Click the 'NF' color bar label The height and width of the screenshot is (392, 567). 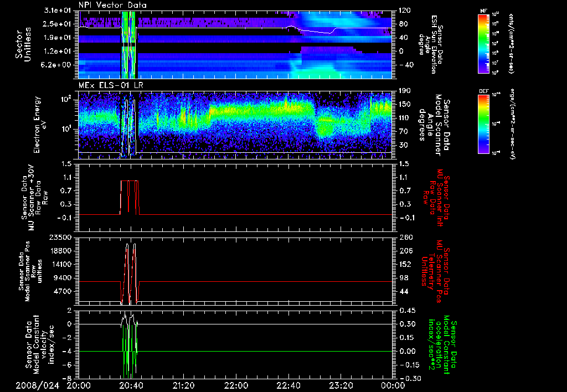coord(484,11)
